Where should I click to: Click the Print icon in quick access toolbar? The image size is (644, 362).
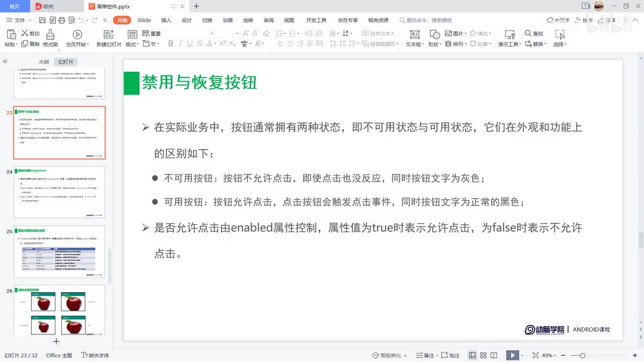61,20
